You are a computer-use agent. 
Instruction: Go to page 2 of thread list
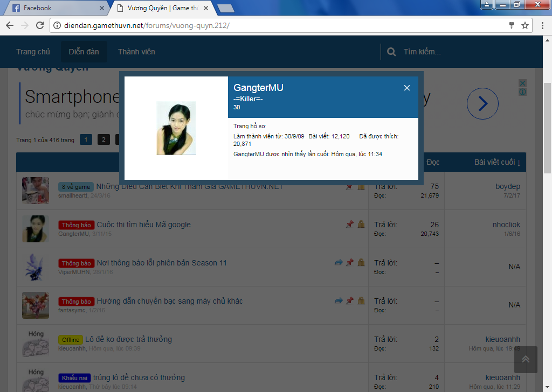pos(103,140)
